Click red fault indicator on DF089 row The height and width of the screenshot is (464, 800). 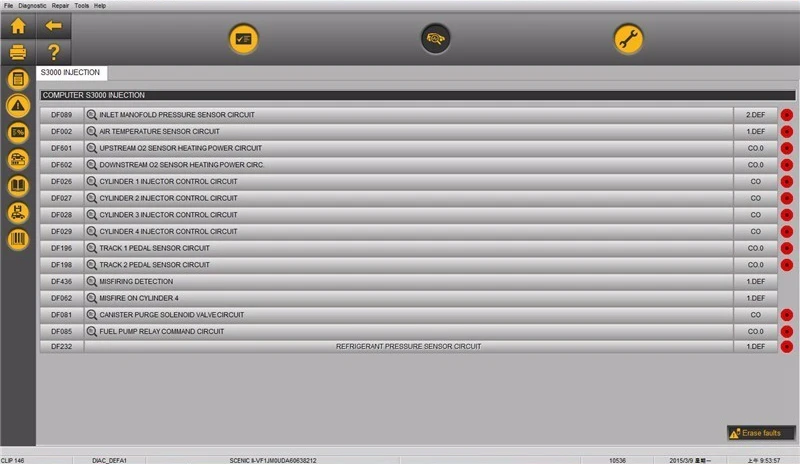pos(787,115)
